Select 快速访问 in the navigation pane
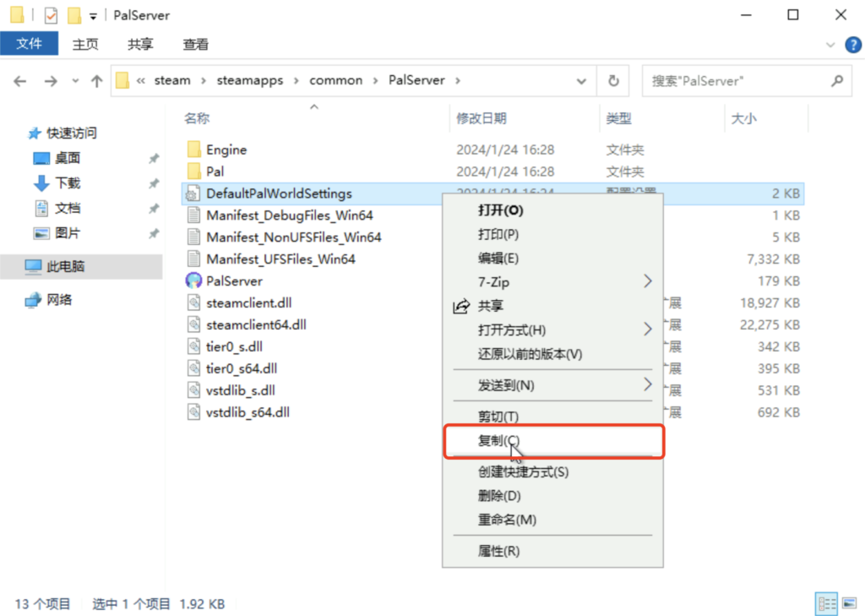This screenshot has height=616, width=865. click(x=71, y=133)
